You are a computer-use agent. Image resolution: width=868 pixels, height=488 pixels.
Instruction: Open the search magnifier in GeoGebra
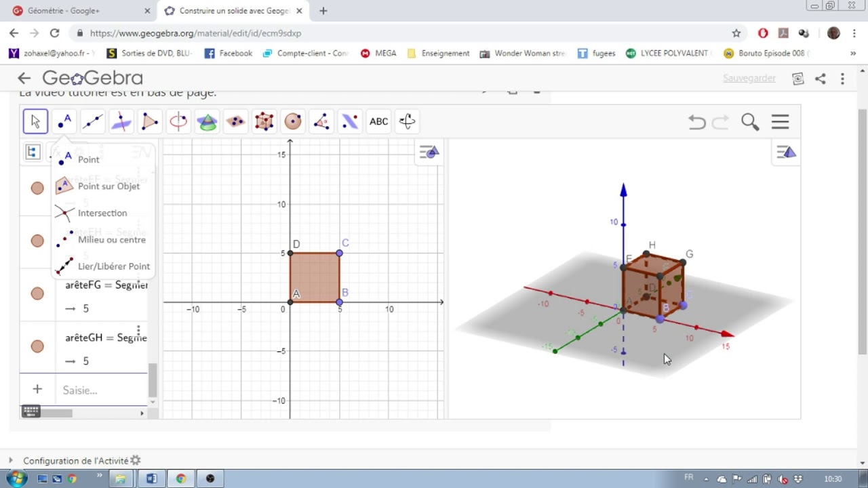click(749, 122)
